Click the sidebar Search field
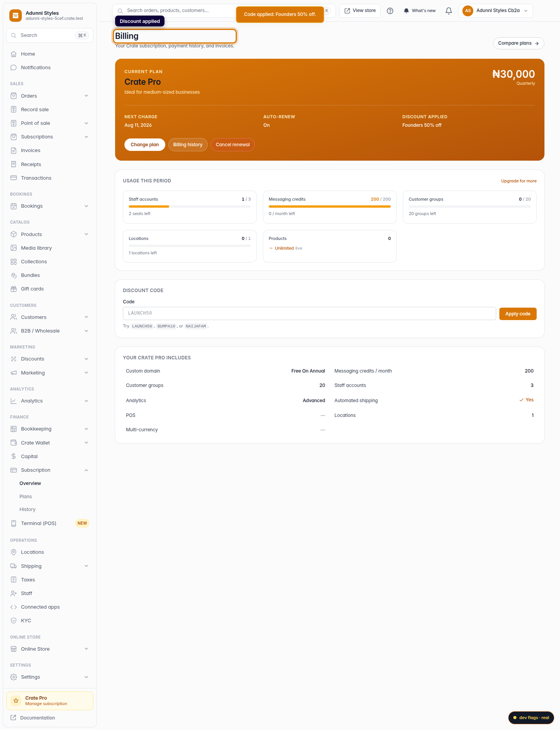Screen dimensions: 560x730 tap(50, 35)
